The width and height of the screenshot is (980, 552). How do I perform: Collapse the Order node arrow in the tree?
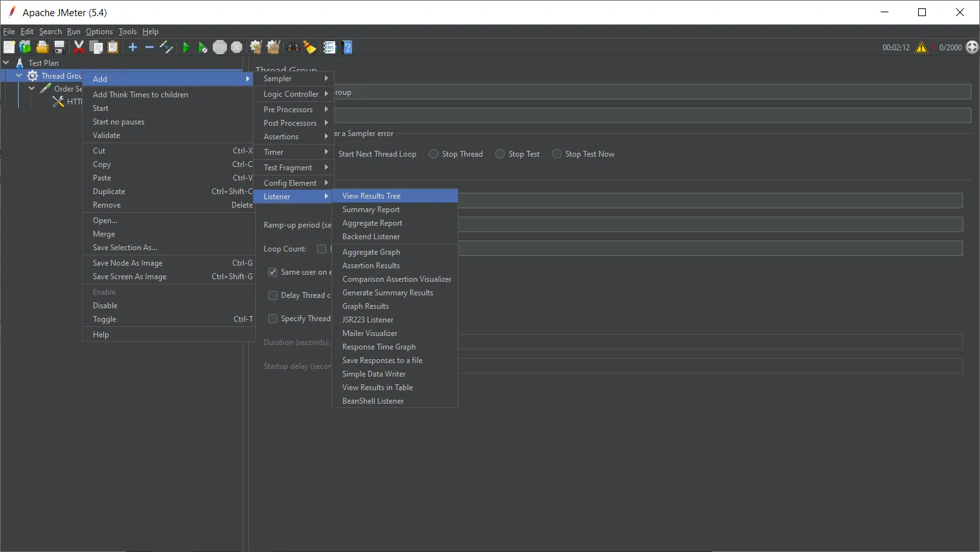[32, 88]
